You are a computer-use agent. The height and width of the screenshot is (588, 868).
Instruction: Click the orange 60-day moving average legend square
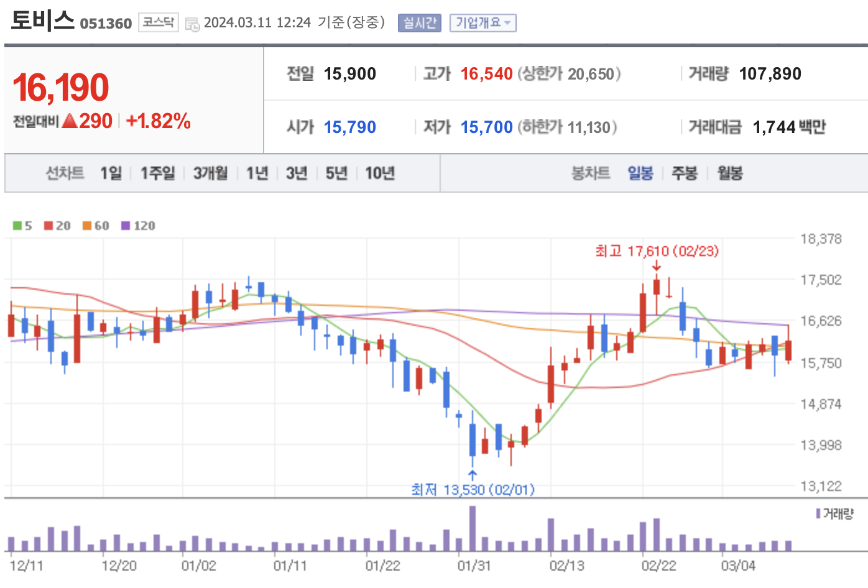coord(87,226)
